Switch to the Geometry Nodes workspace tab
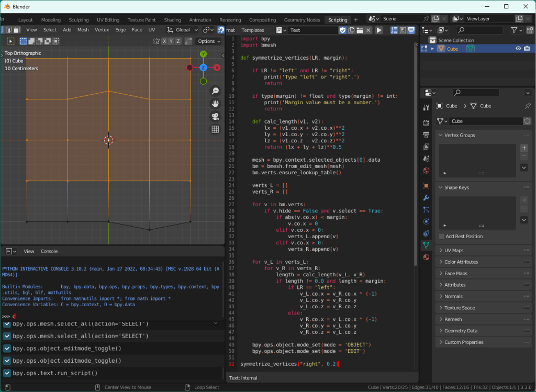Viewport: 536px width, 392px height. click(301, 20)
